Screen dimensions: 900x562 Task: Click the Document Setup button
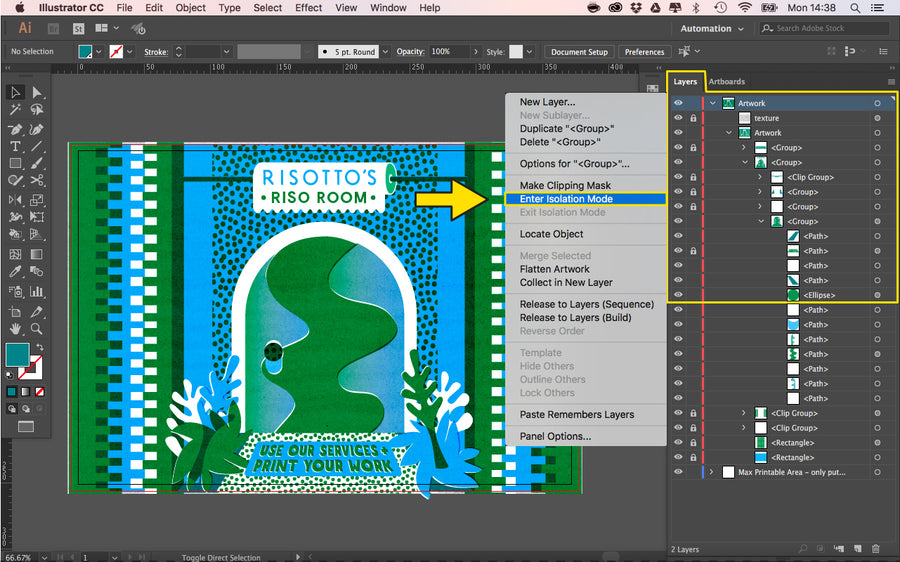tap(579, 52)
